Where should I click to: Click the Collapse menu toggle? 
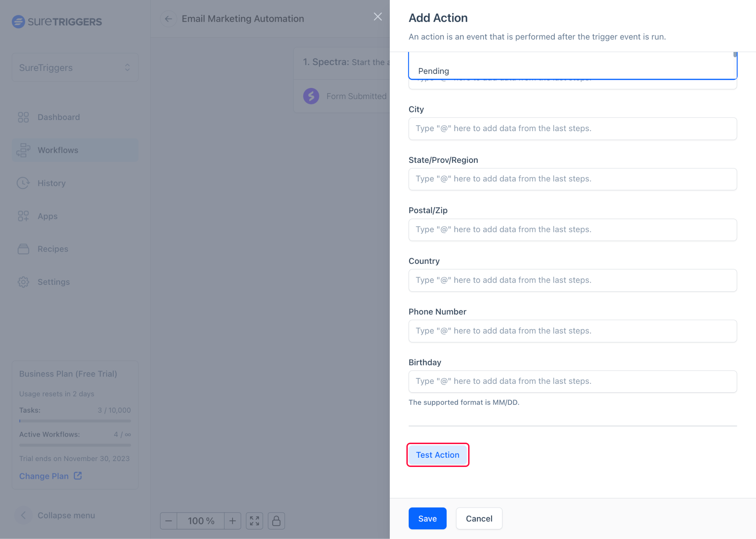coord(23,515)
